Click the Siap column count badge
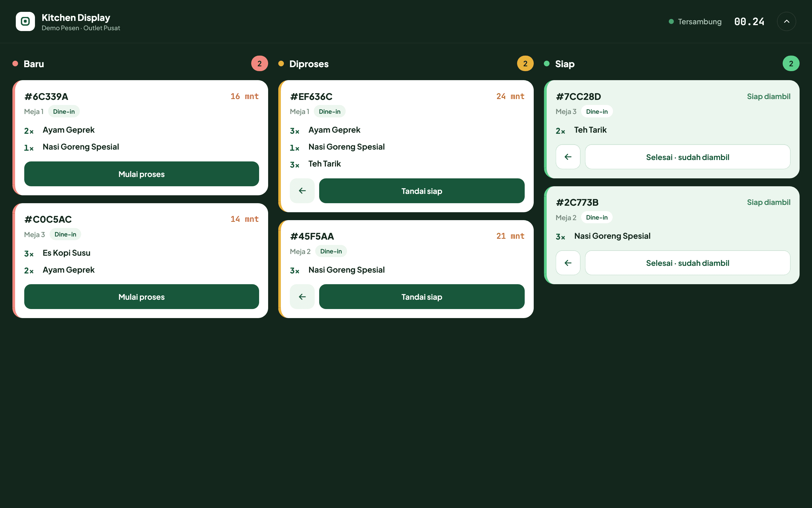 click(x=791, y=63)
